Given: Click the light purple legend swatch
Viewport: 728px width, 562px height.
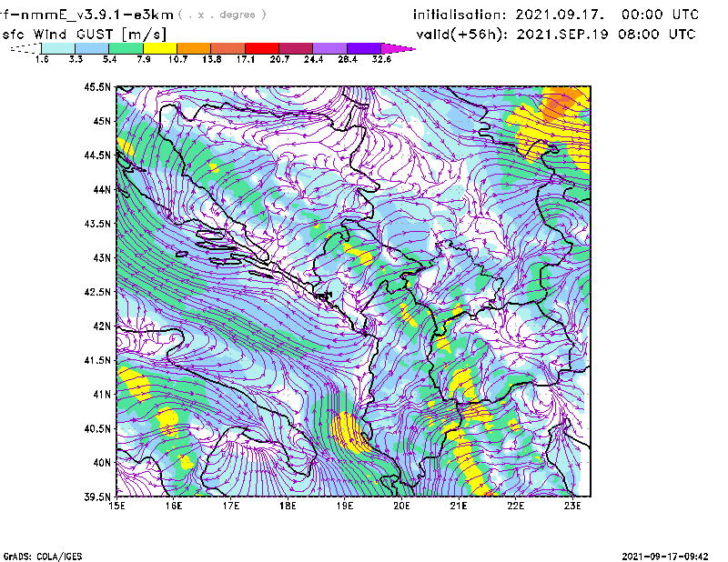Looking at the screenshot, I should pos(329,48).
